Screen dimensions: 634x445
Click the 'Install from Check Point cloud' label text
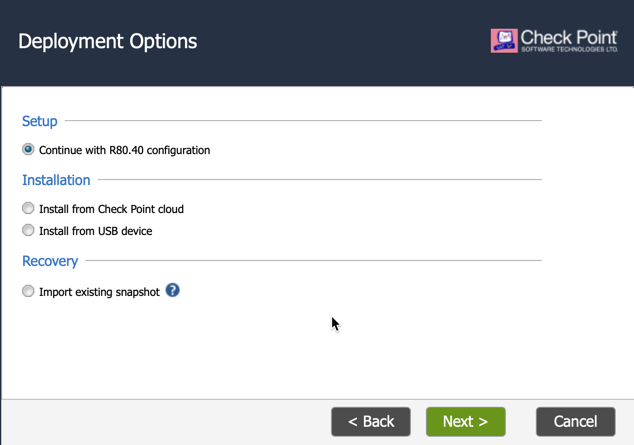pos(111,209)
